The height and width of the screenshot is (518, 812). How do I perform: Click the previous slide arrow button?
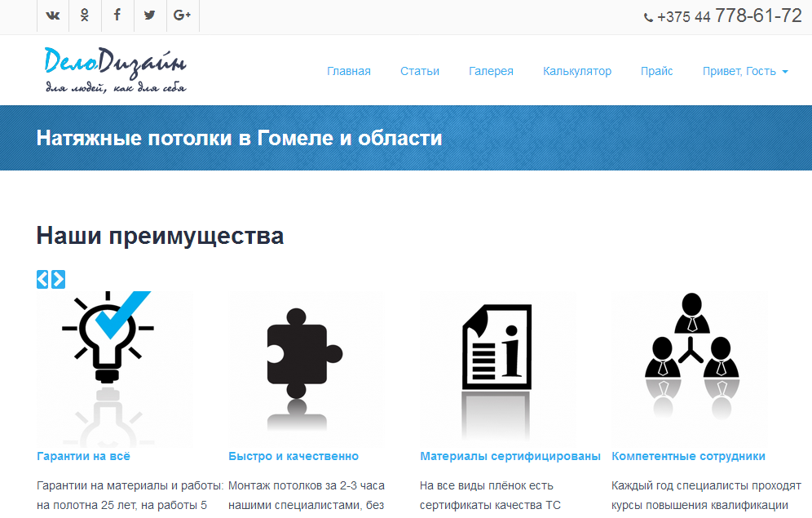[x=42, y=279]
